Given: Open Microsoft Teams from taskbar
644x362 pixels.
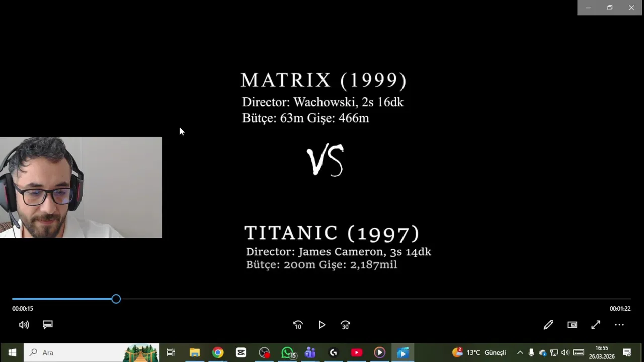Looking at the screenshot, I should 310,353.
